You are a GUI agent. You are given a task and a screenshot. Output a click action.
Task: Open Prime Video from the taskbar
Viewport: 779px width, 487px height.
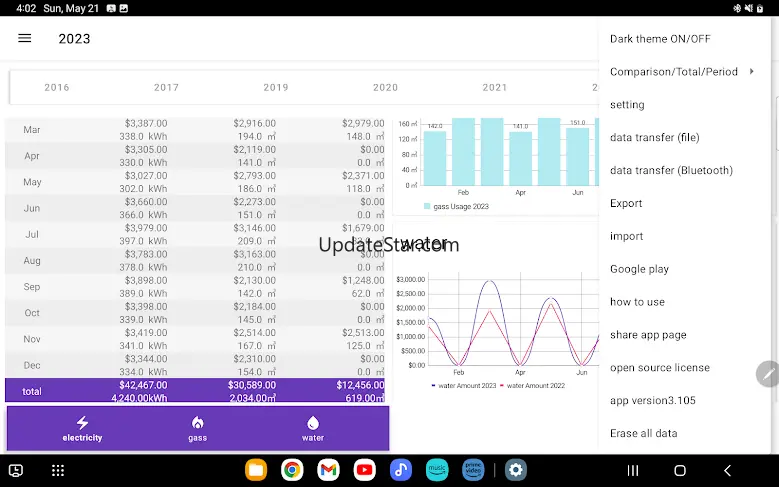point(473,470)
